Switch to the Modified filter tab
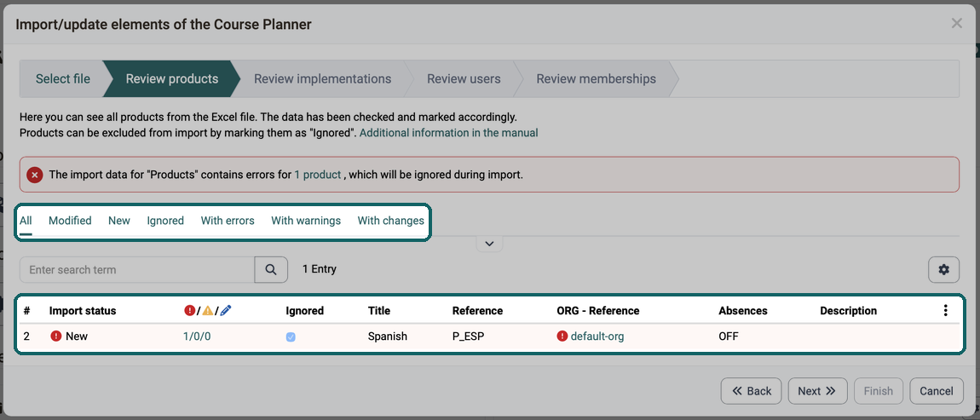This screenshot has width=980, height=420. point(70,221)
